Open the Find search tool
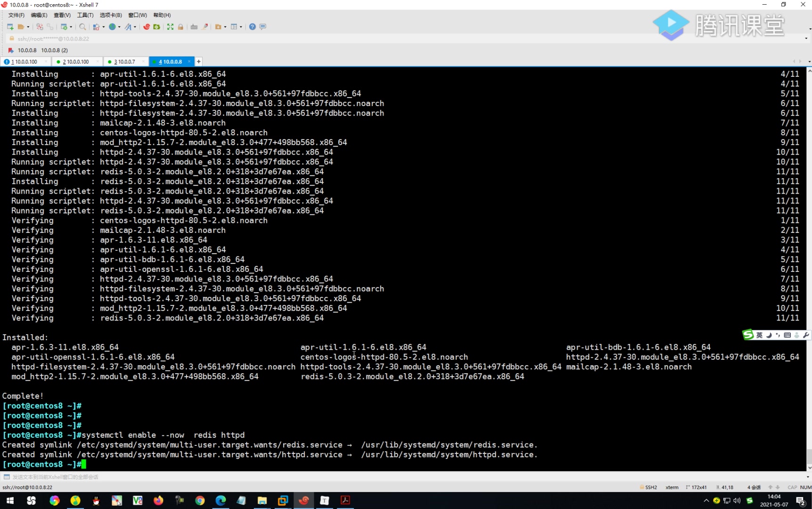 [x=82, y=27]
